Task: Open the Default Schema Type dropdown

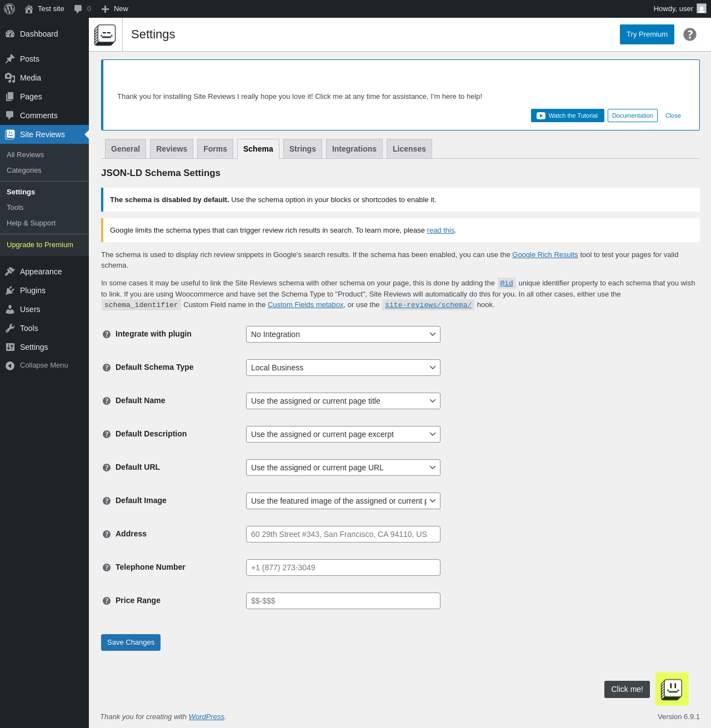Action: coord(343,368)
